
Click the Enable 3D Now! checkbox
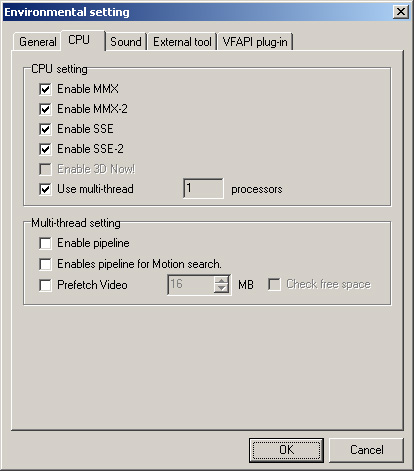pos(45,169)
